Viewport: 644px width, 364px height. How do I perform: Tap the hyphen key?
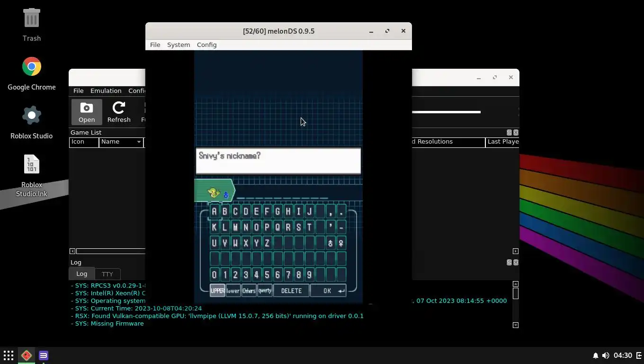(341, 227)
